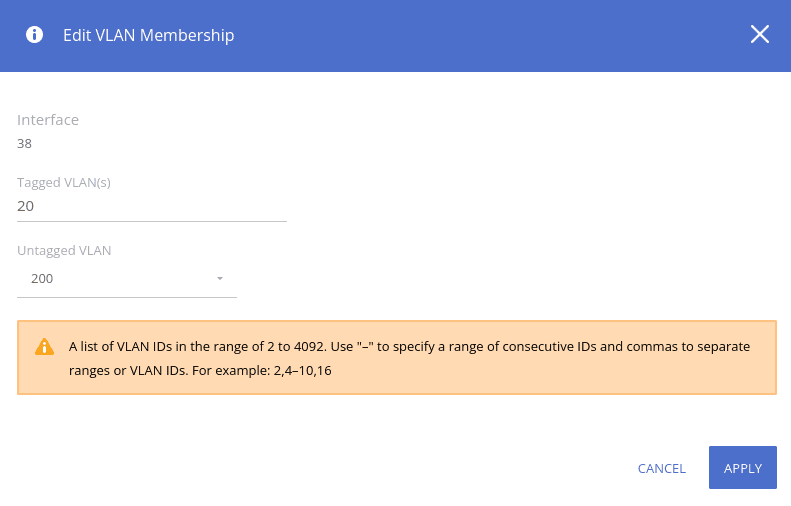Image resolution: width=791 pixels, height=506 pixels.
Task: Open the Untagged VLAN 200 combo box
Action: pyautogui.click(x=127, y=279)
